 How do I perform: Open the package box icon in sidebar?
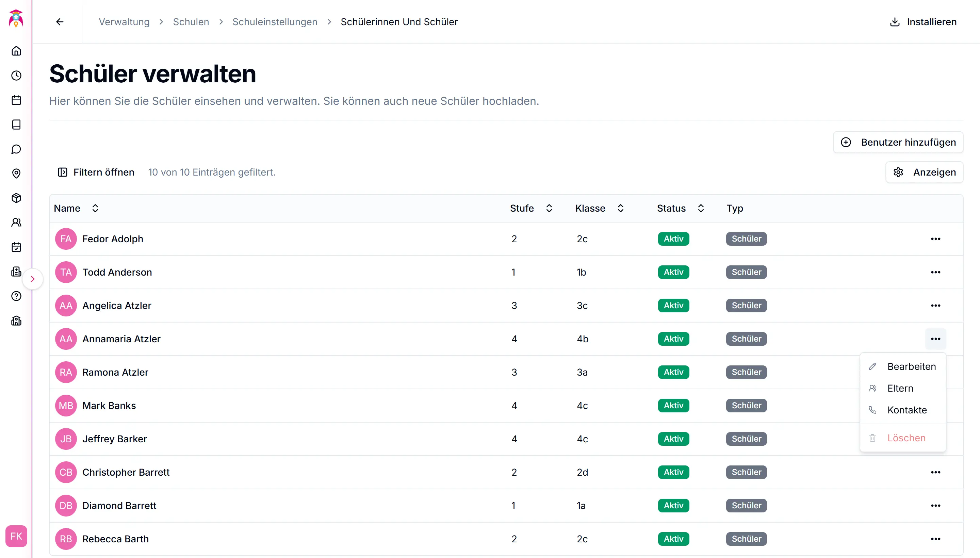[16, 198]
